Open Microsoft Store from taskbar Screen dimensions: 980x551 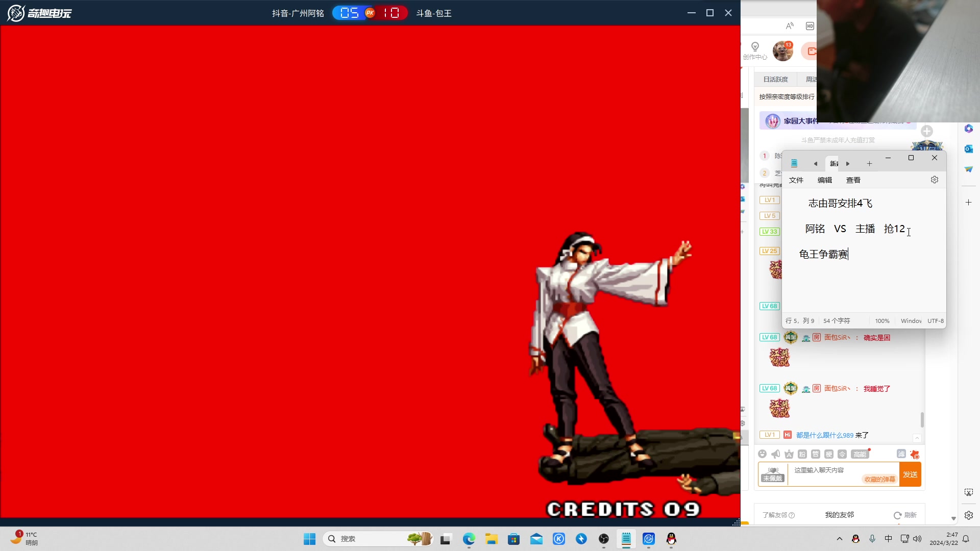(x=513, y=539)
